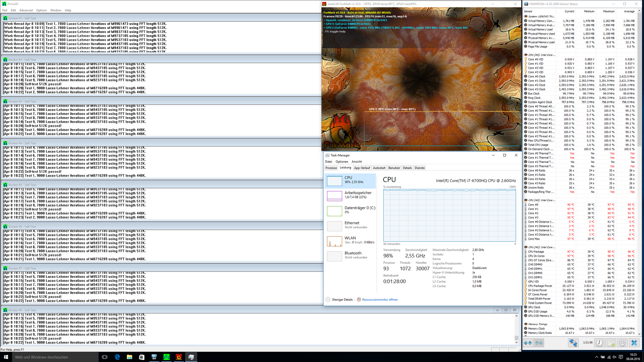Reset the HWiNFO clock timer icon
This screenshot has height=362, width=644.
(599, 343)
